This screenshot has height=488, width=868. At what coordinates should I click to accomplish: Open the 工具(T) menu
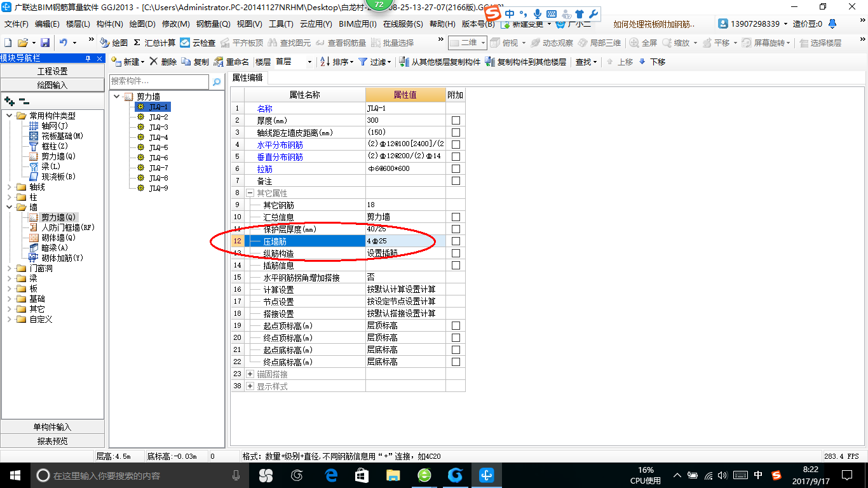click(x=281, y=24)
